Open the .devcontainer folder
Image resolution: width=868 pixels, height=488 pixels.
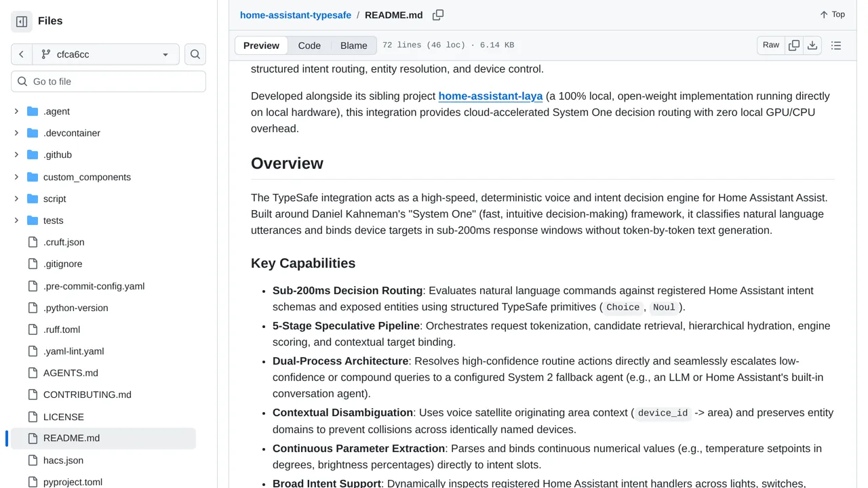click(72, 133)
